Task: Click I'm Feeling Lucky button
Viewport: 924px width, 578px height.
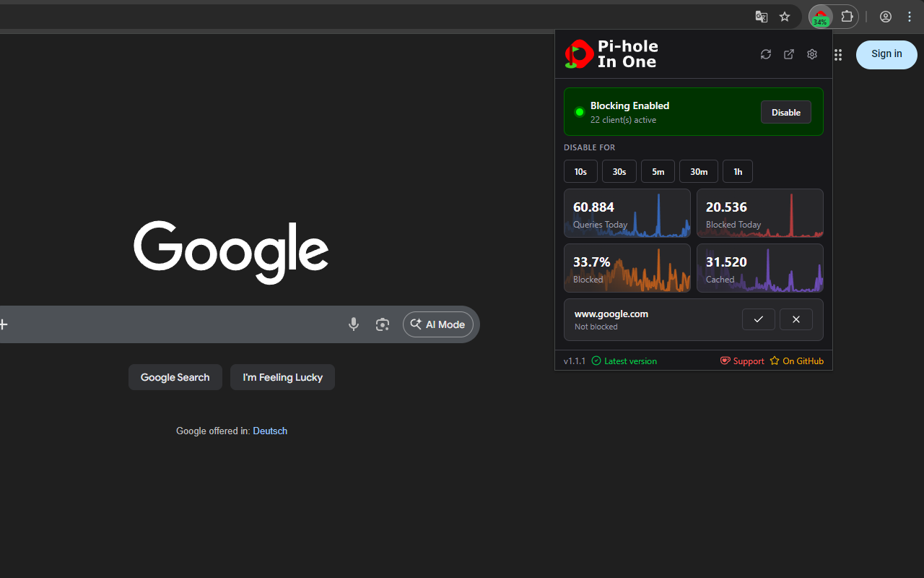Action: [282, 377]
